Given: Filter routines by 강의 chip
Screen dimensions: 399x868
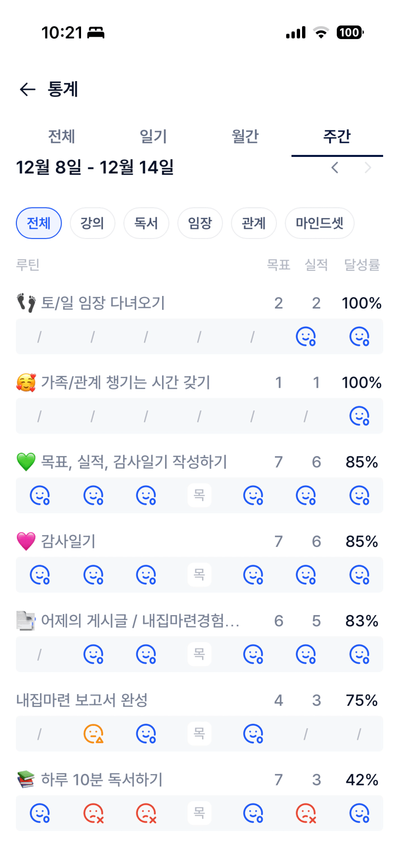Looking at the screenshot, I should pyautogui.click(x=92, y=223).
